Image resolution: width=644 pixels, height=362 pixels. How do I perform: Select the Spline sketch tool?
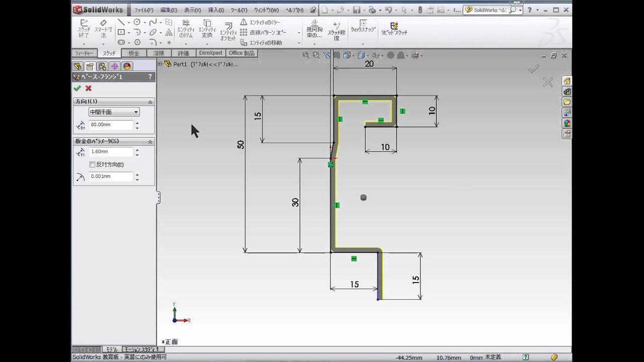point(153,22)
